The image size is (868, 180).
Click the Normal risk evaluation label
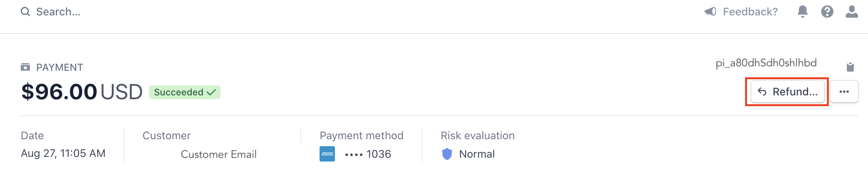(x=477, y=154)
